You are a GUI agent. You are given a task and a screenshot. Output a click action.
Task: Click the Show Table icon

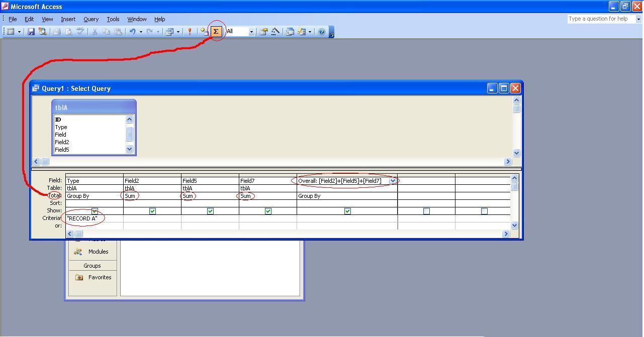point(204,32)
